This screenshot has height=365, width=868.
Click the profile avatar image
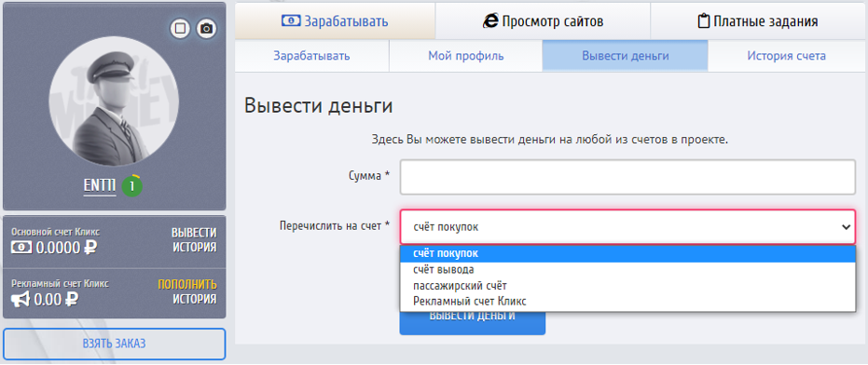[x=114, y=101]
